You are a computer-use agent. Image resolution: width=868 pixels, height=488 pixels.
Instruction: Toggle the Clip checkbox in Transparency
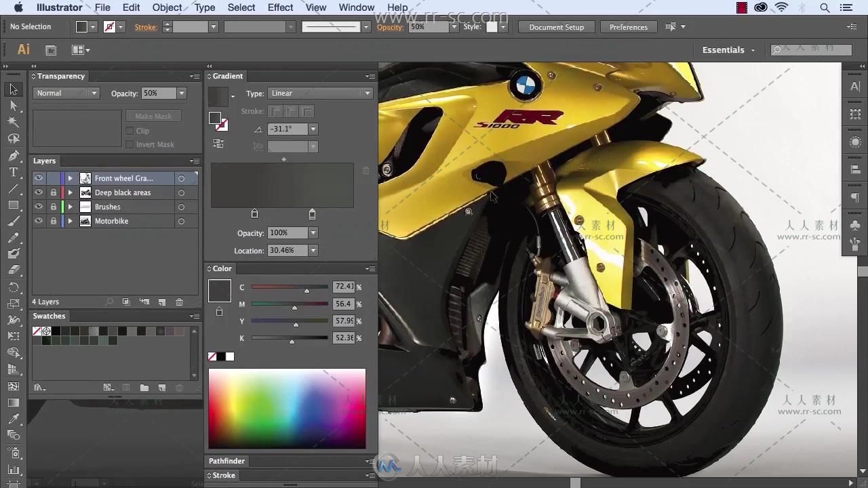[130, 131]
